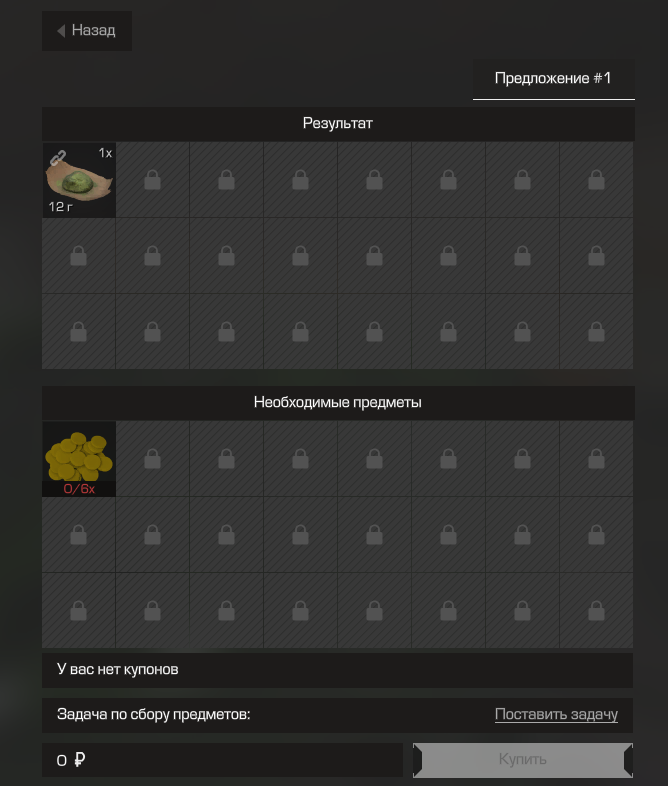Click the red 0/6x coin counter
Viewport: 668px width, 786px height.
(79, 489)
